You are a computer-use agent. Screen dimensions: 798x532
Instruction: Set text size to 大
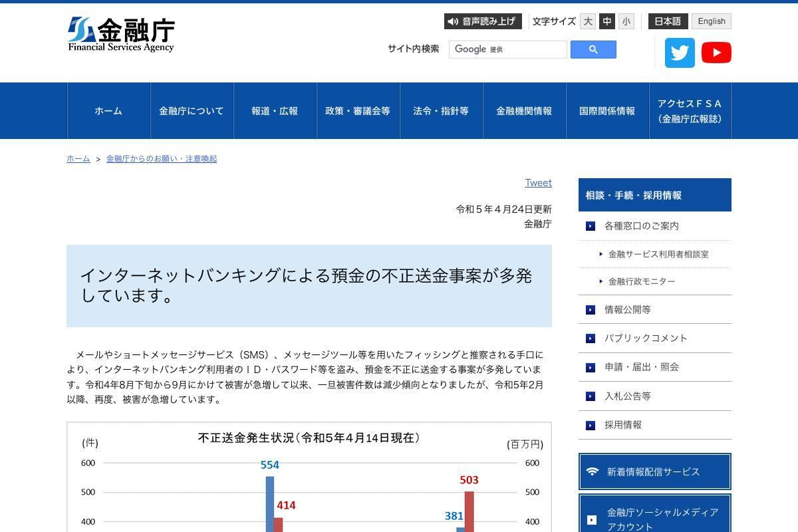pos(588,21)
